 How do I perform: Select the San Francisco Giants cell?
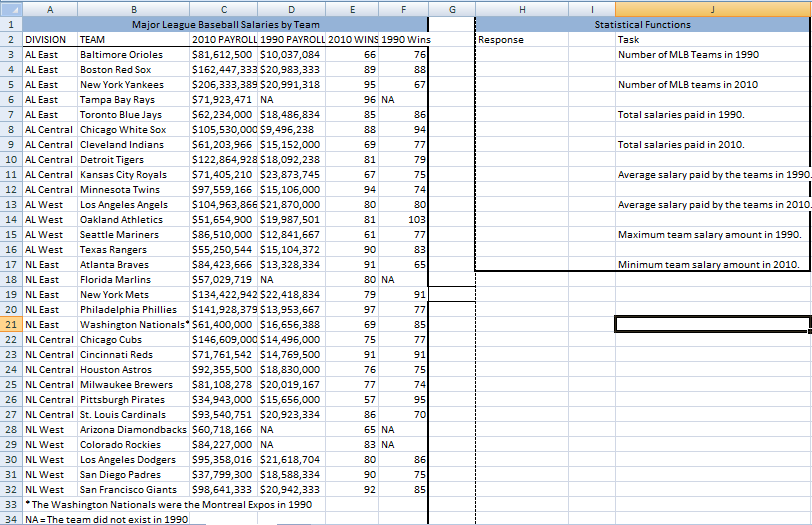(x=134, y=490)
